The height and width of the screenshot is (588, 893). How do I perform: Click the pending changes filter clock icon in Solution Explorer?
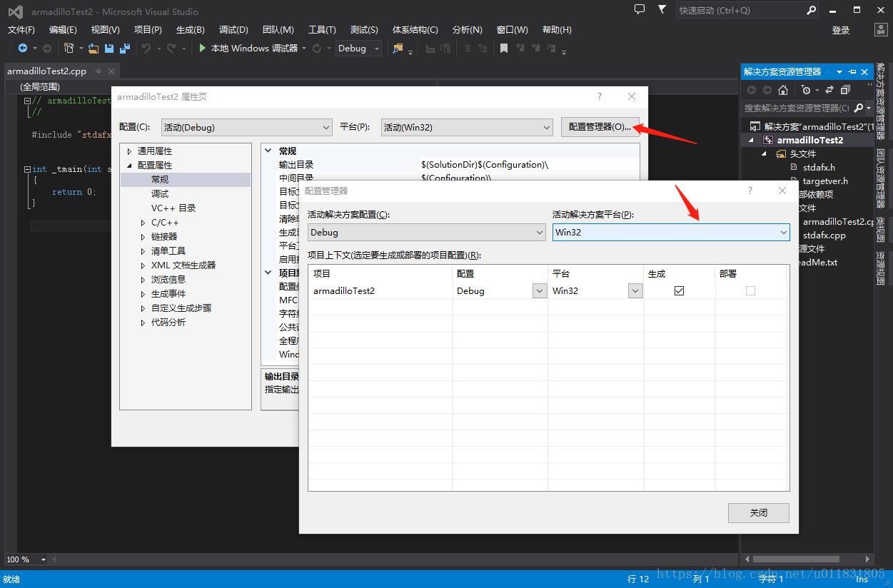[x=806, y=90]
